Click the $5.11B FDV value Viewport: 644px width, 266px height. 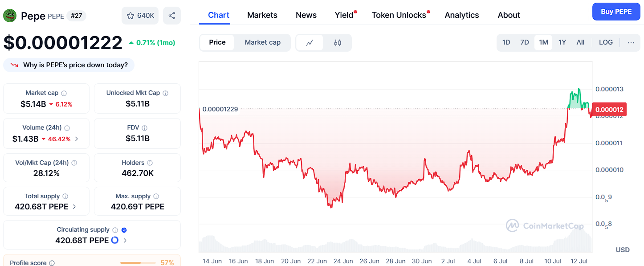click(138, 139)
